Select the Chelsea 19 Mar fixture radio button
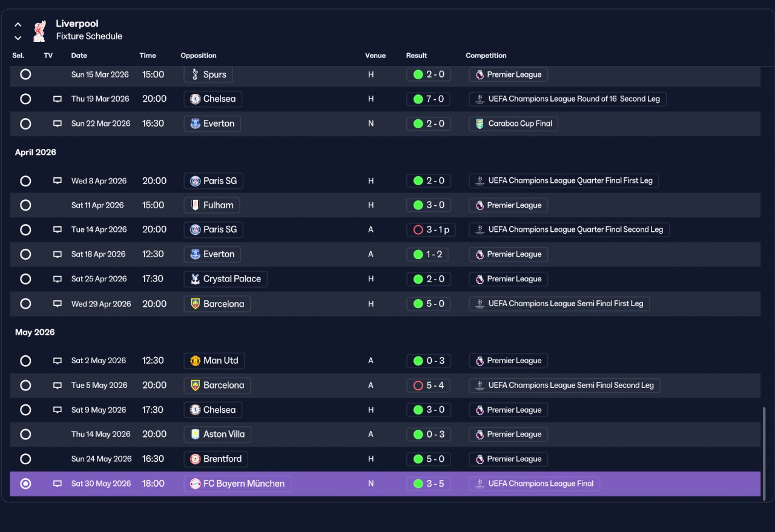 pyautogui.click(x=25, y=99)
